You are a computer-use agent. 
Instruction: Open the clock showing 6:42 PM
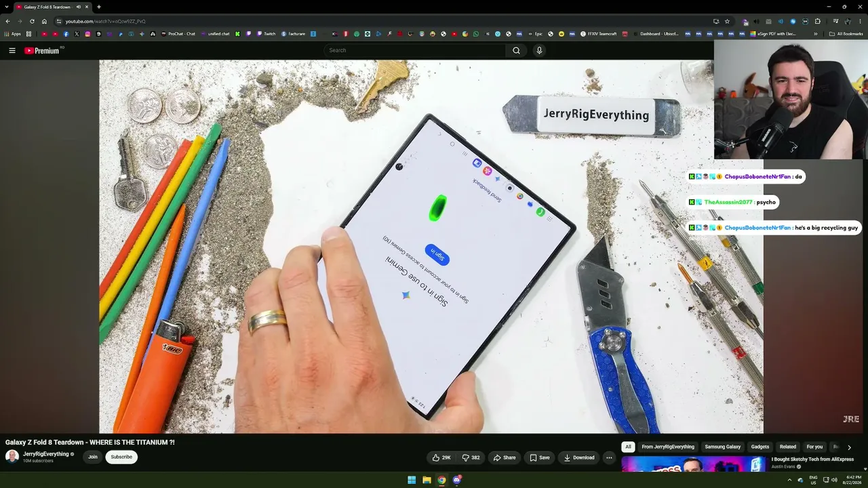tap(851, 480)
